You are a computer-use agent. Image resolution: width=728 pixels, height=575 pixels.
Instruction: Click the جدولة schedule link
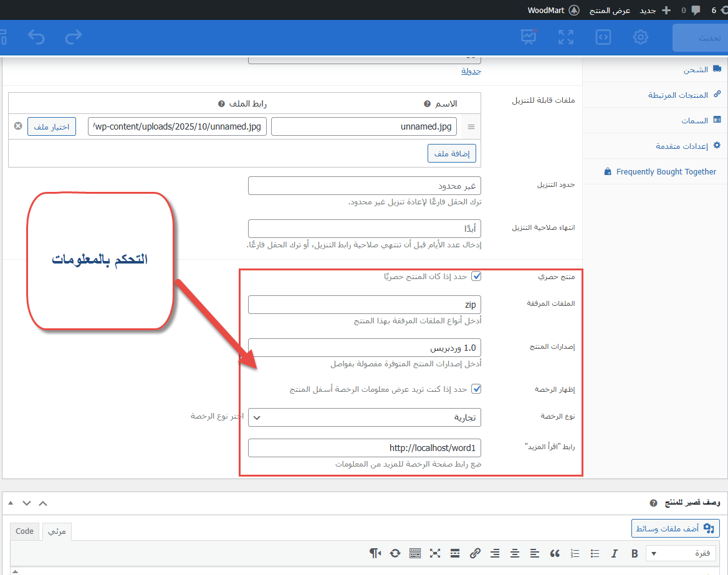[x=471, y=72]
